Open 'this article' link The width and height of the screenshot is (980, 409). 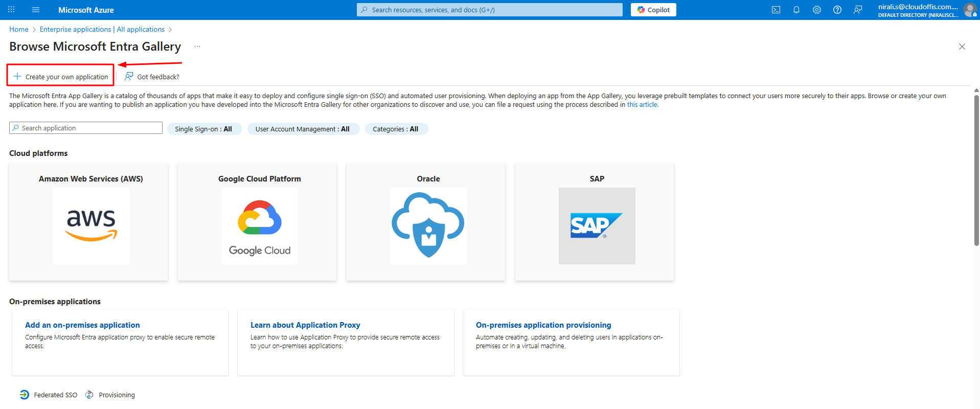point(642,104)
